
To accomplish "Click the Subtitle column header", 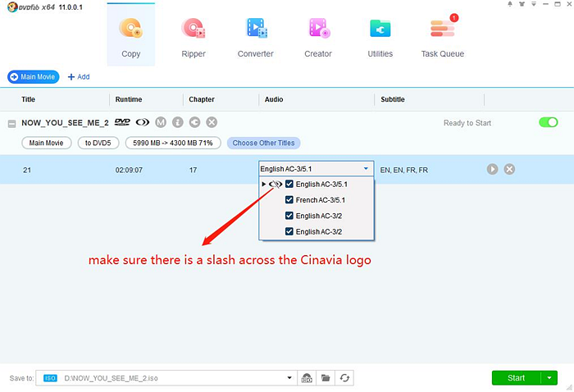I will point(393,99).
